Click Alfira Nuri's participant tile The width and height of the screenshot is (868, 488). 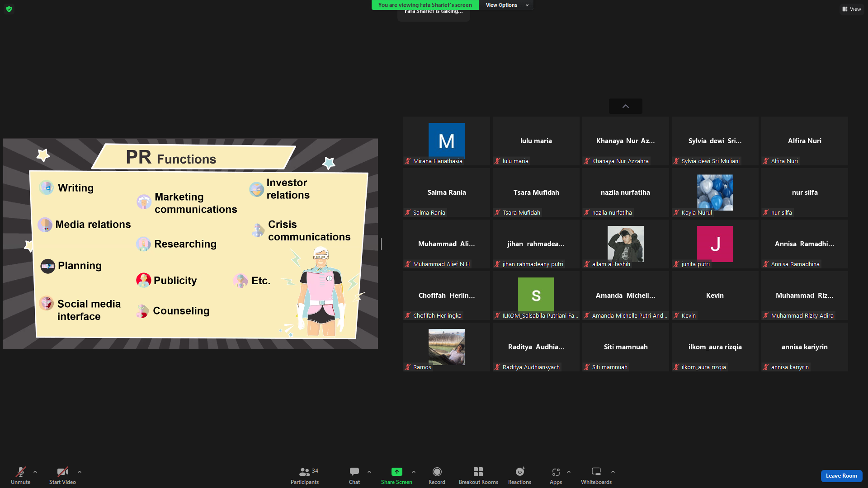coord(805,141)
